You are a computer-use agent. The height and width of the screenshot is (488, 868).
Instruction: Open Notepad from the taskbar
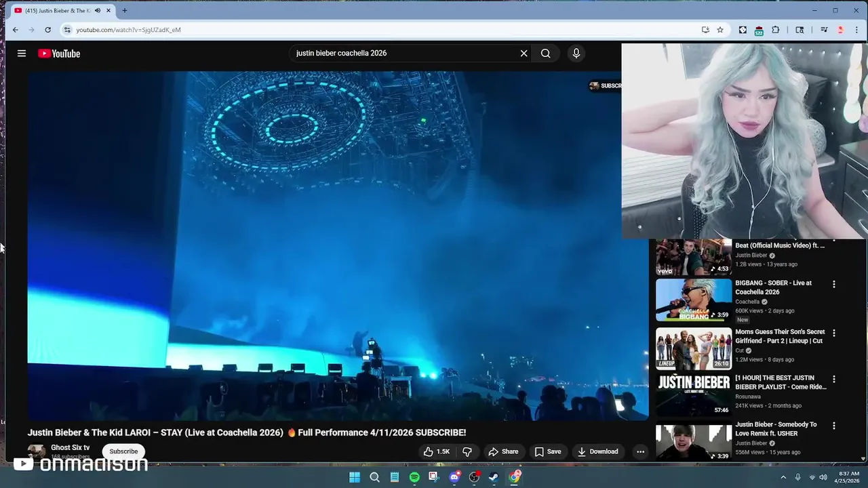[394, 477]
